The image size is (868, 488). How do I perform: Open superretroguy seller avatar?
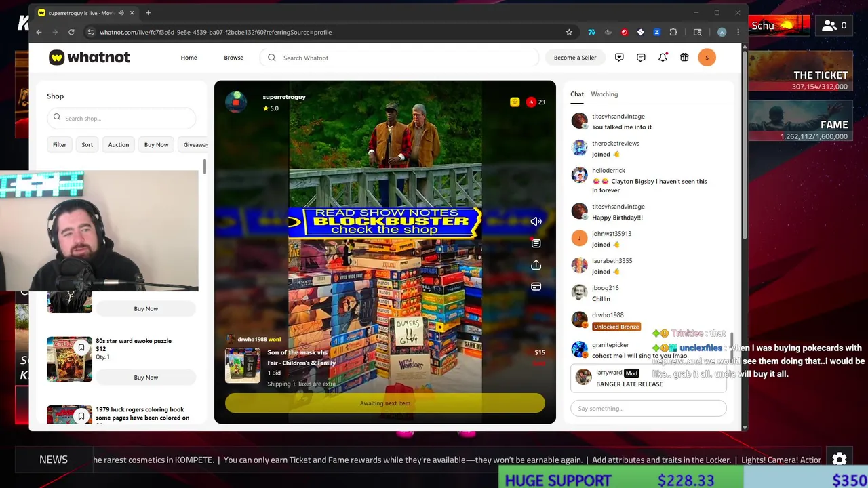(236, 102)
